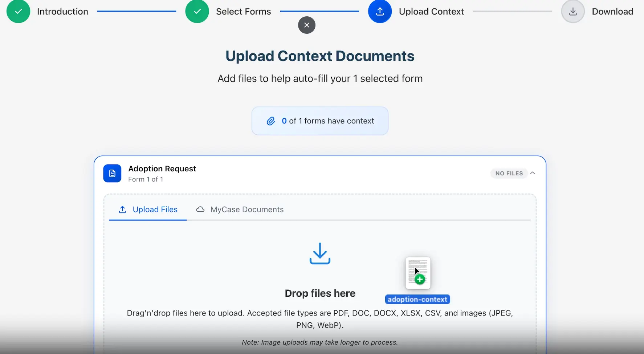Click the Drop files here heading
This screenshot has height=354, width=644.
pyautogui.click(x=320, y=293)
